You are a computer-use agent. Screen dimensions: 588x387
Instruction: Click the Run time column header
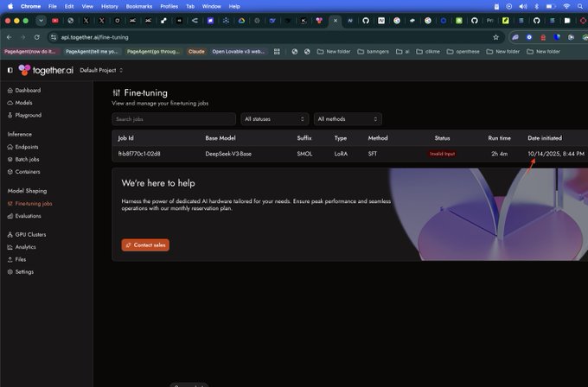pos(499,138)
